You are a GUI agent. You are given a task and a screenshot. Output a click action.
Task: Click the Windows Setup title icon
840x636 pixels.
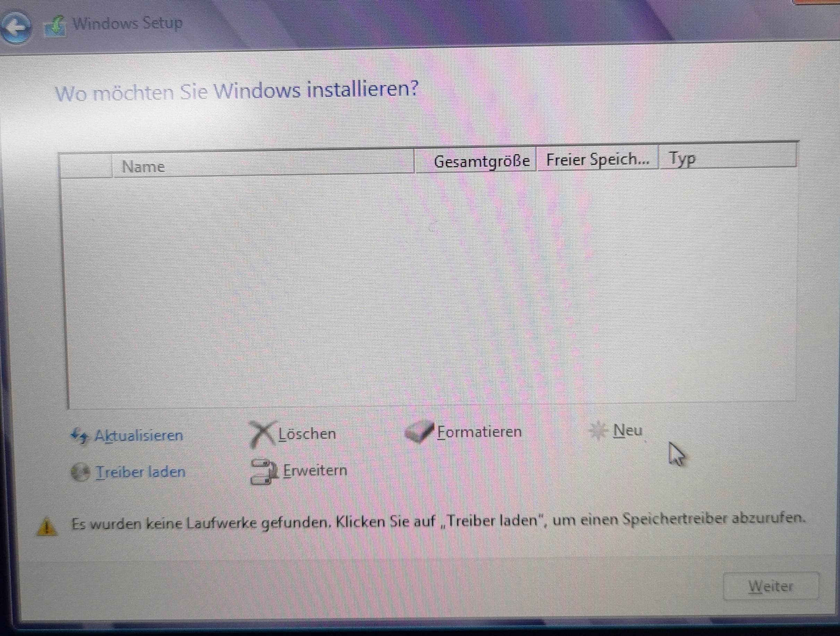click(56, 27)
